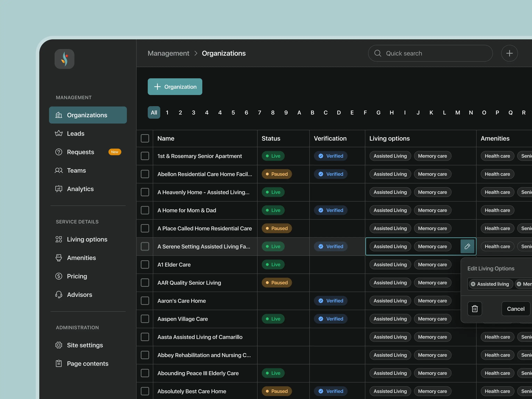Viewport: 532px width, 399px height.
Task: Select the A Home for Mom & Dad checkbox
Action: 145,210
